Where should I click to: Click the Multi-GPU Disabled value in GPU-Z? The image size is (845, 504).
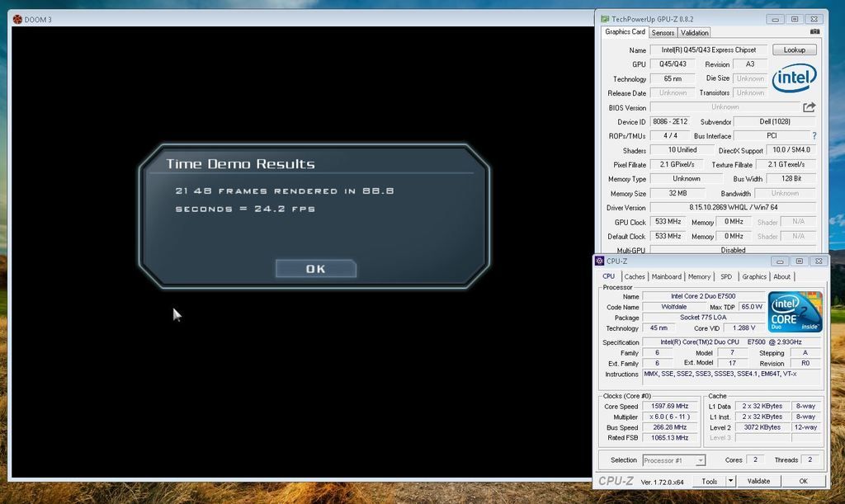(x=733, y=250)
